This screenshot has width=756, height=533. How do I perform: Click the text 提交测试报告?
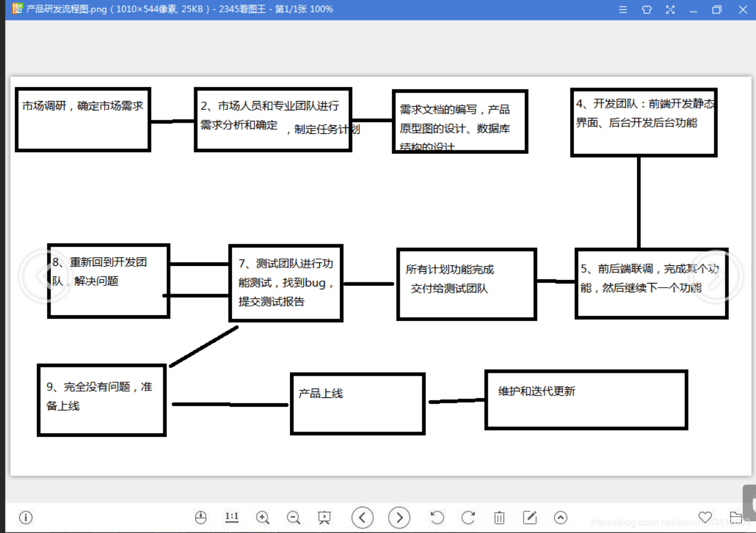pyautogui.click(x=271, y=302)
